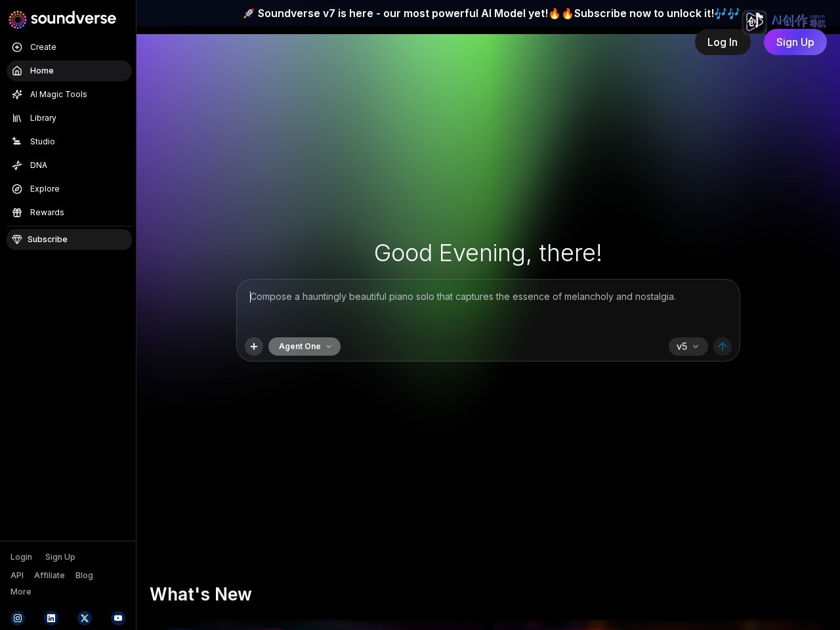Click the Library books icon
840x630 pixels.
17,118
